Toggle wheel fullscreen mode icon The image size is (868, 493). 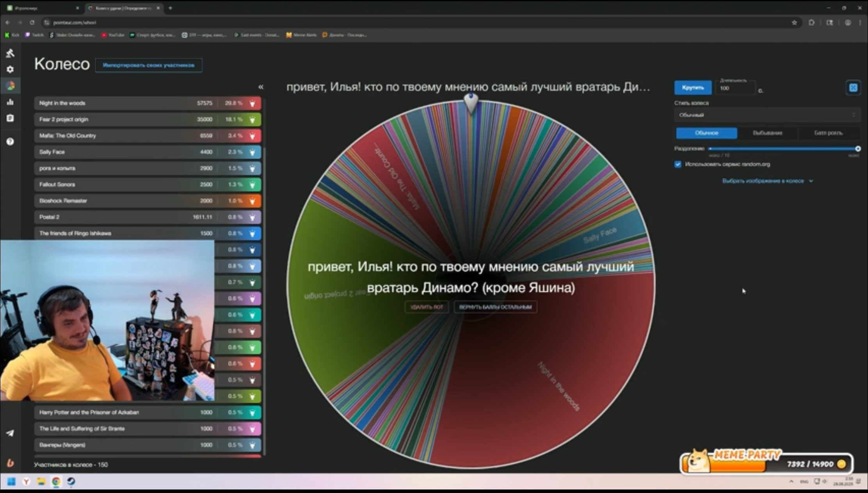pos(853,88)
